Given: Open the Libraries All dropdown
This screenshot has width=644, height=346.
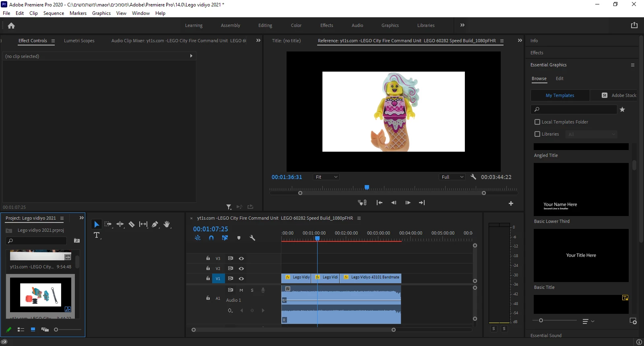Looking at the screenshot, I should point(591,134).
